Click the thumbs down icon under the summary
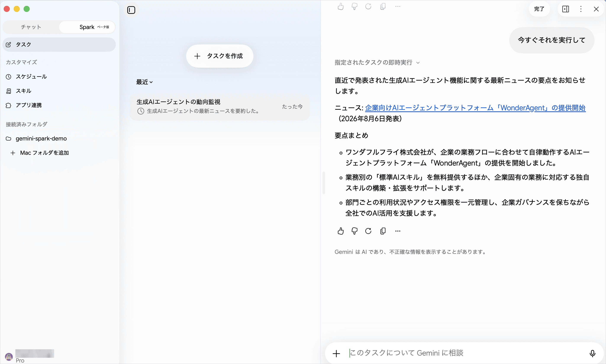The width and height of the screenshot is (606, 364). pos(354,231)
